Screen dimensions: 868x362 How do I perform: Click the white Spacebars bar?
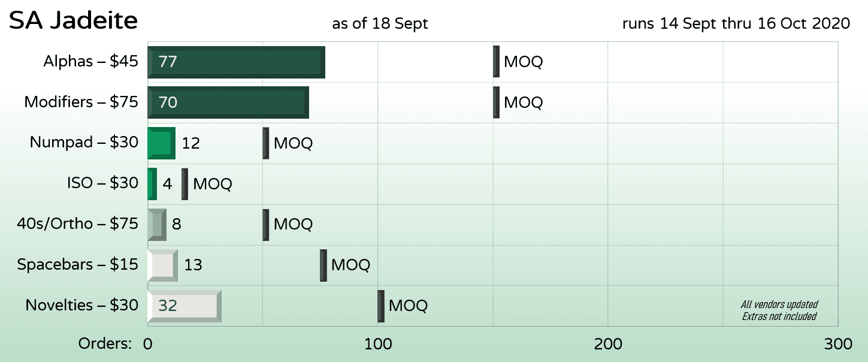click(162, 266)
